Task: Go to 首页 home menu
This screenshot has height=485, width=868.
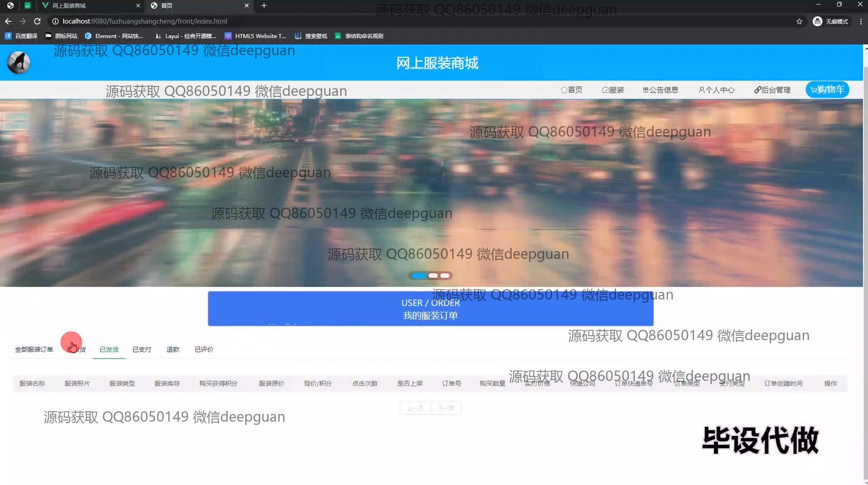Action: pyautogui.click(x=571, y=90)
